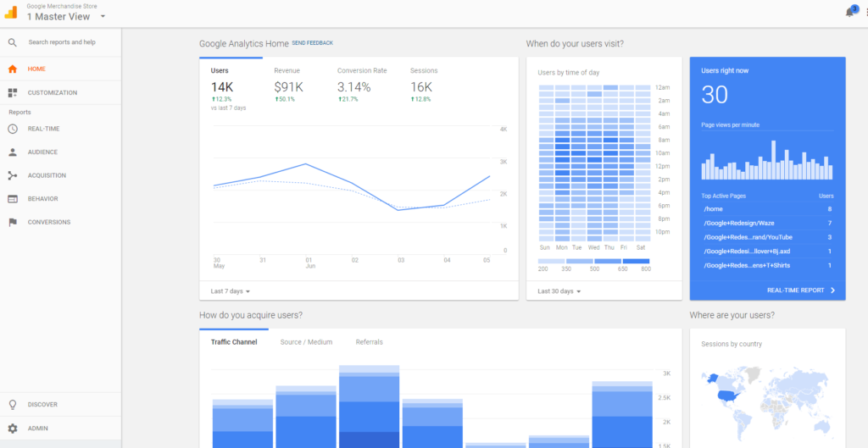
Task: Click the Acquisition branching icon
Action: [x=13, y=176]
